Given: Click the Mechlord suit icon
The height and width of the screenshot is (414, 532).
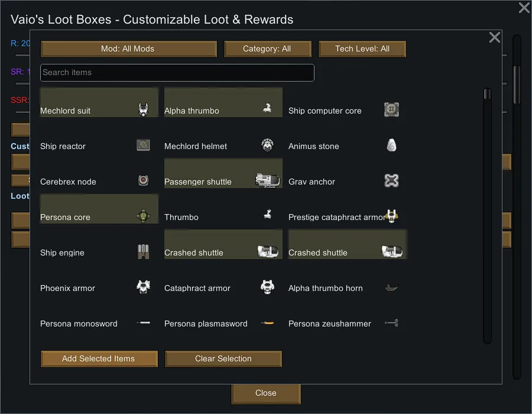Looking at the screenshot, I should [x=143, y=109].
